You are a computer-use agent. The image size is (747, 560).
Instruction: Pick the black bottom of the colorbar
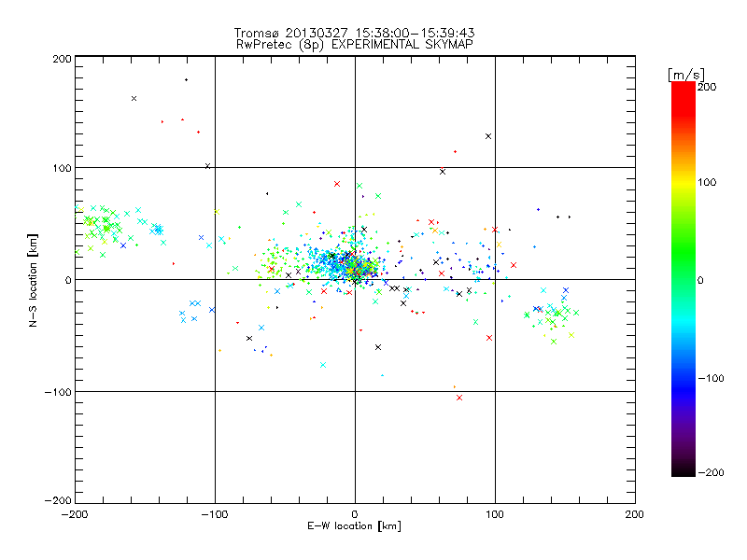pyautogui.click(x=684, y=469)
